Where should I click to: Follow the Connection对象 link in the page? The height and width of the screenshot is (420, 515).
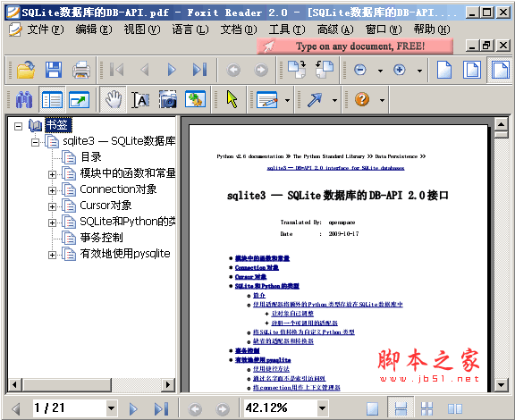tap(257, 267)
